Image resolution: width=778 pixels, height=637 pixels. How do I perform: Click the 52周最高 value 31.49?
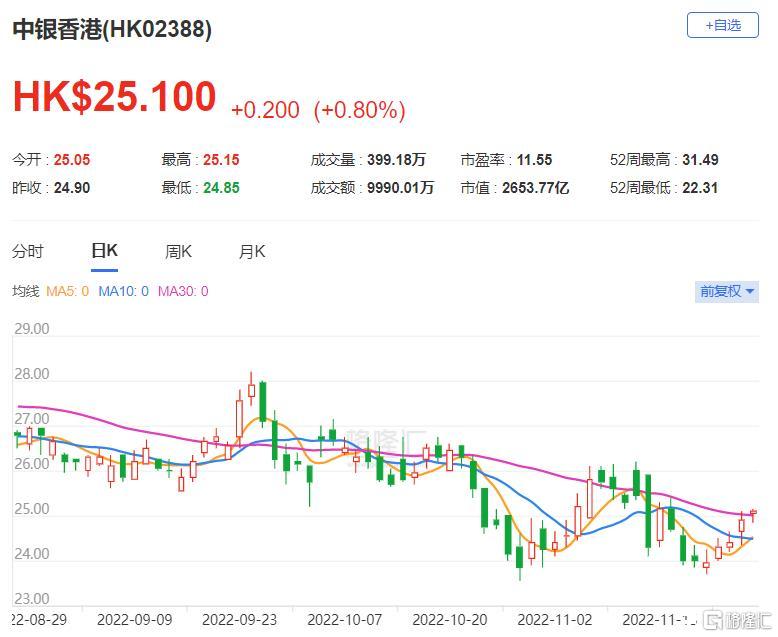(700, 160)
